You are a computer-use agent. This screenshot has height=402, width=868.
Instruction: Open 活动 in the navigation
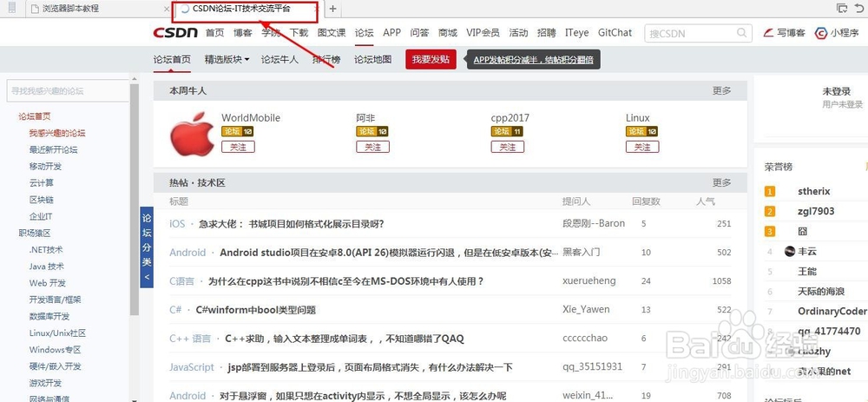click(x=518, y=33)
